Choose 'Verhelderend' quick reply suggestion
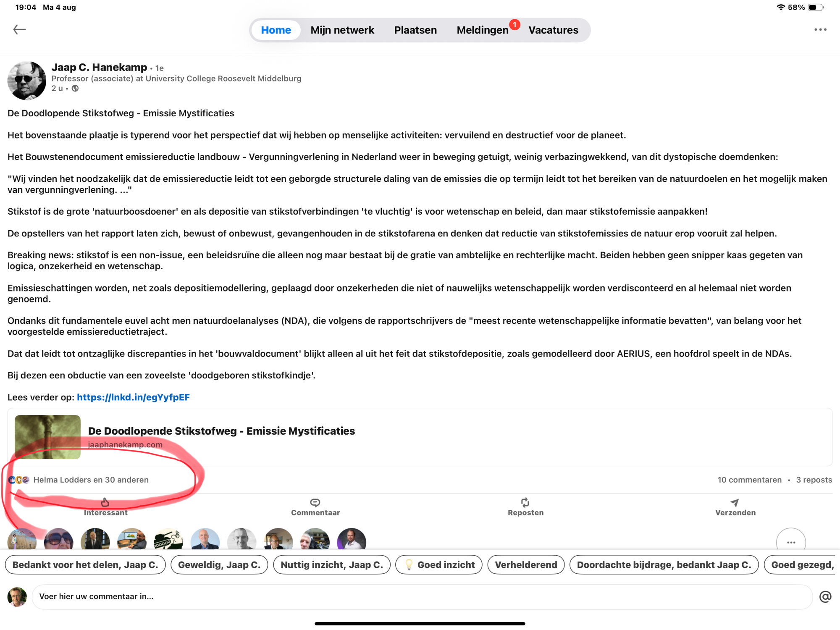The image size is (840, 630). pos(525,565)
